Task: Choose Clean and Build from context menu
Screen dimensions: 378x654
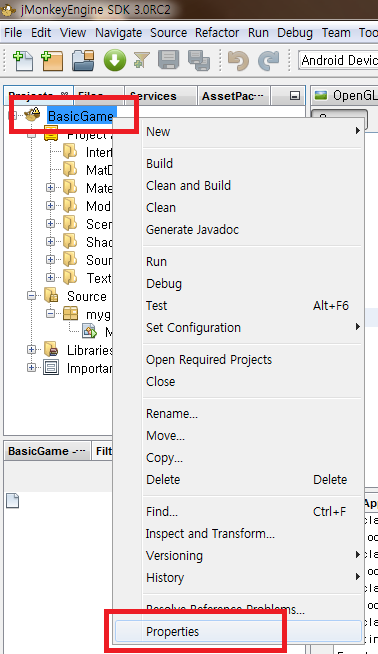Action: [x=188, y=186]
